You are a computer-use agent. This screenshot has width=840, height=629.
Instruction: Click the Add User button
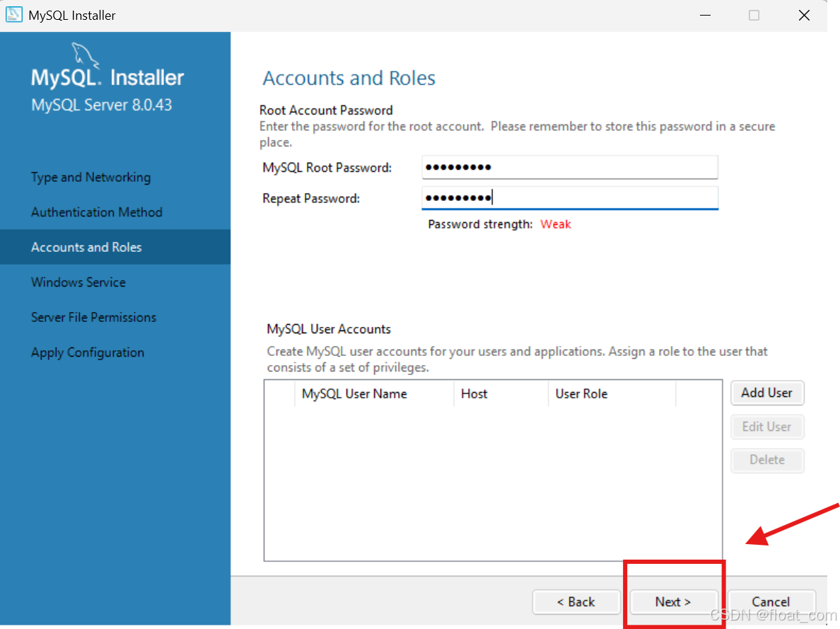(766, 393)
